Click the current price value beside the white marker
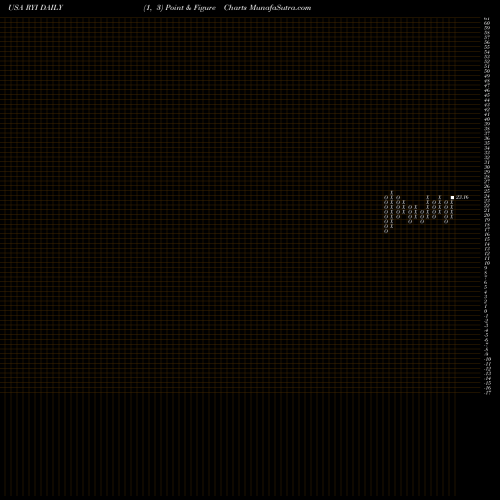This screenshot has width=500, height=500. click(x=462, y=197)
